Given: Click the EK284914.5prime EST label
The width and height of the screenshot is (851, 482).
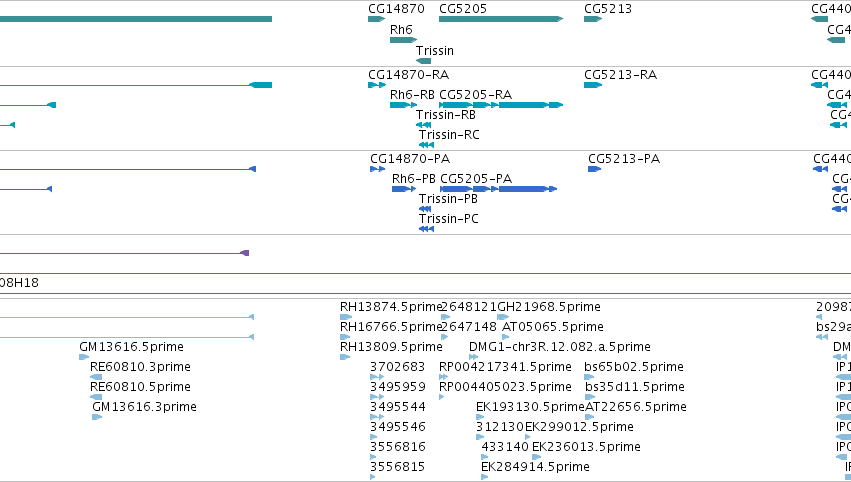Looking at the screenshot, I should tap(535, 466).
